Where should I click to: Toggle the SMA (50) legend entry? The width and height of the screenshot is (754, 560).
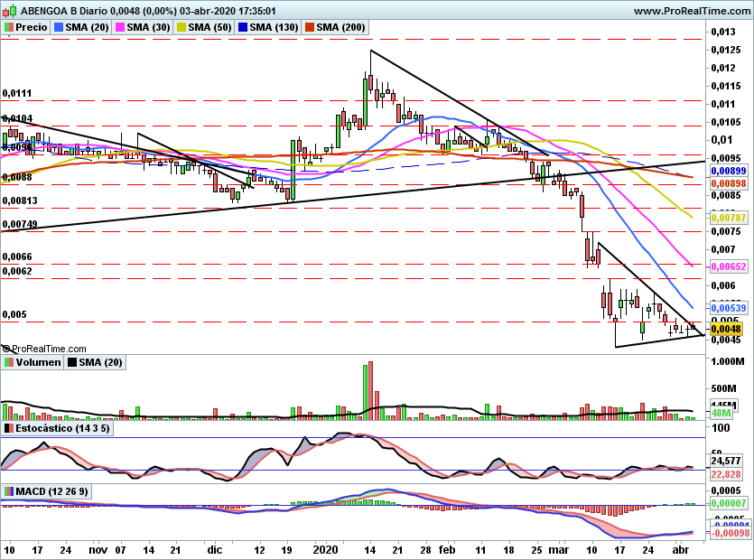click(x=204, y=27)
